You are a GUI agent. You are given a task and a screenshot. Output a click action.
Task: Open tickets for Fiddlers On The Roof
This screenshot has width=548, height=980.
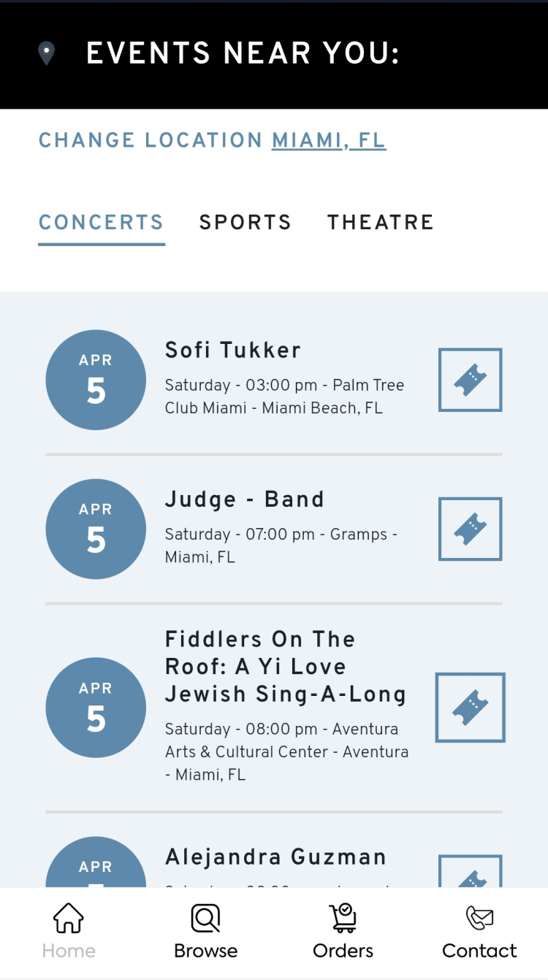(470, 707)
